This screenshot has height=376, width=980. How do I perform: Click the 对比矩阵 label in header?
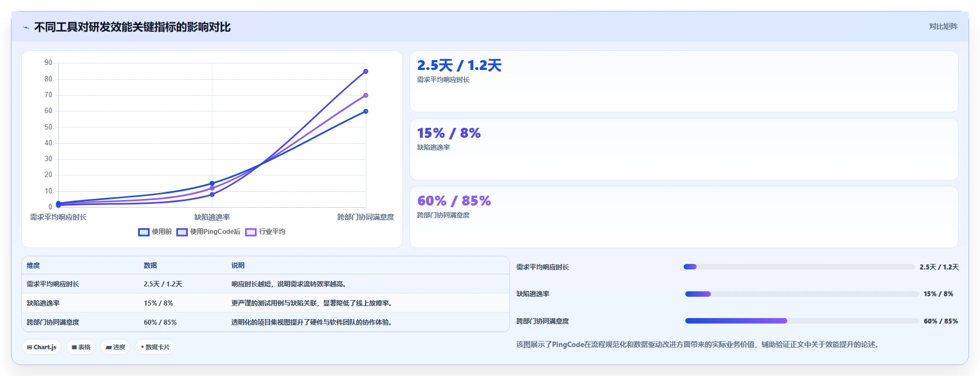[943, 26]
